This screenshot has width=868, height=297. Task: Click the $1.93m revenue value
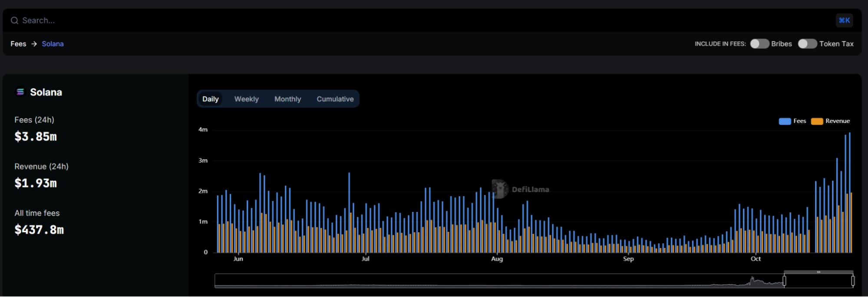coord(36,183)
